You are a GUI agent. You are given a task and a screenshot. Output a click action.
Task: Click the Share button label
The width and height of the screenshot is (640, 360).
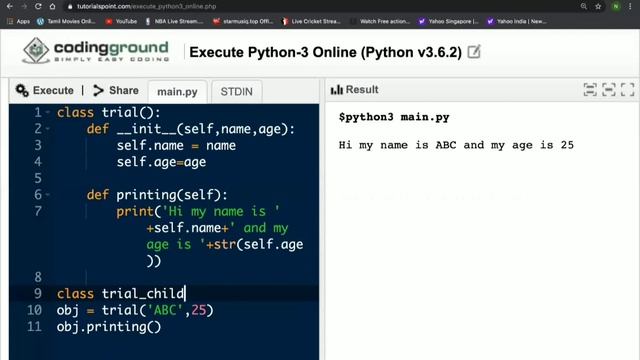click(x=124, y=91)
